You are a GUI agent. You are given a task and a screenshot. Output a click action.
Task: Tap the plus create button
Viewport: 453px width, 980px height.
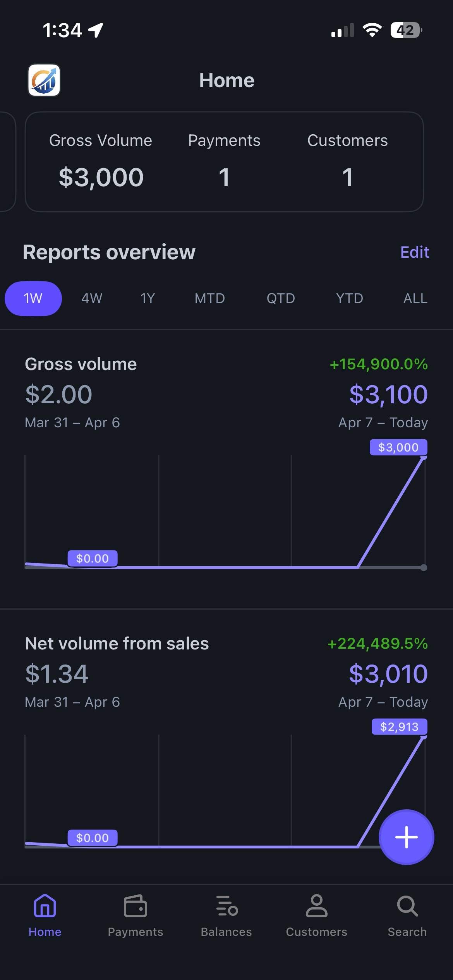pyautogui.click(x=406, y=837)
